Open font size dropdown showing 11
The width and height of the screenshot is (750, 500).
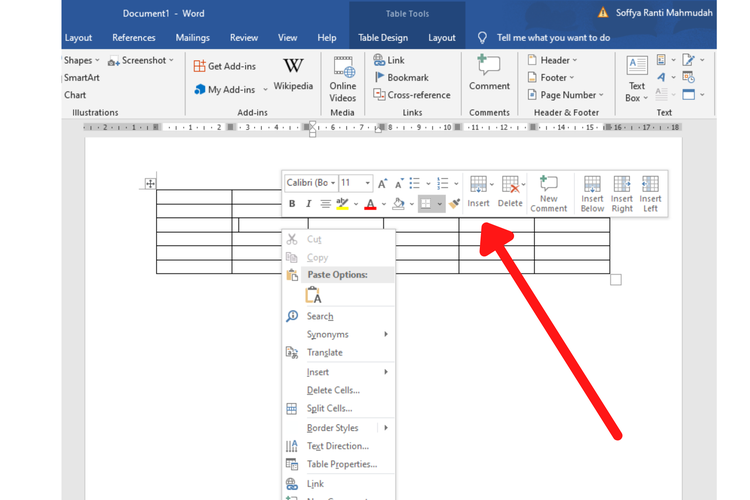coord(367,183)
